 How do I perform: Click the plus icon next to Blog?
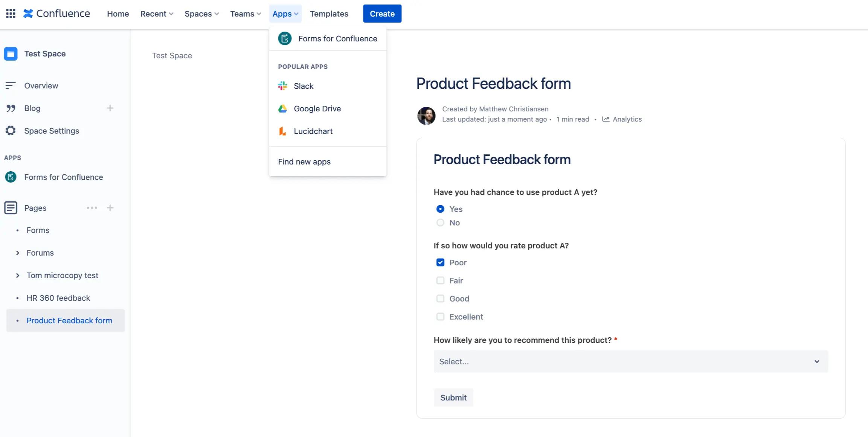(x=110, y=108)
